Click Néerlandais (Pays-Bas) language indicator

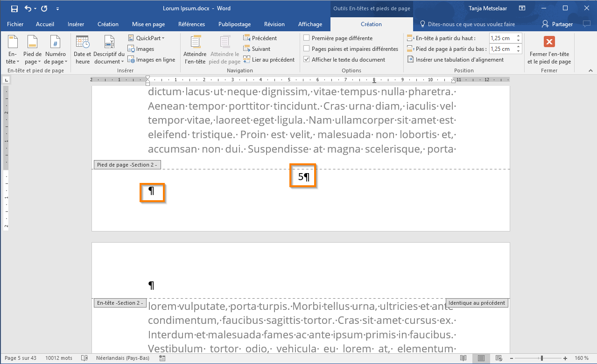pyautogui.click(x=123, y=358)
